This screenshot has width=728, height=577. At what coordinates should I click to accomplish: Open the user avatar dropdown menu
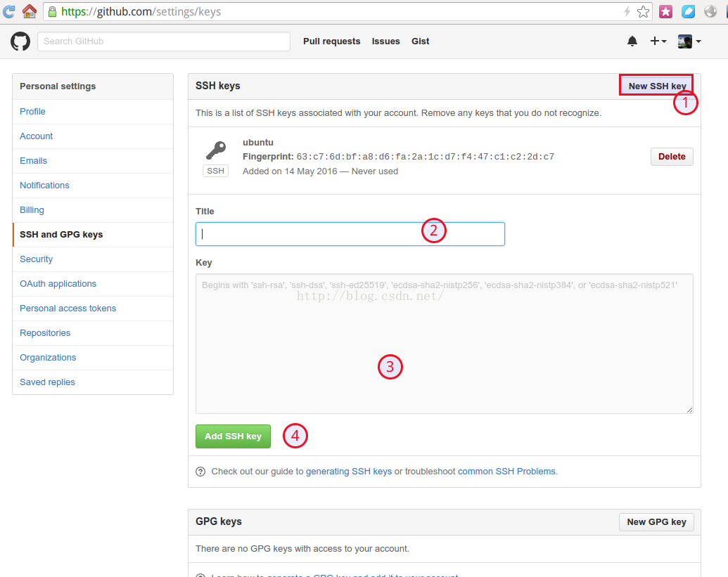tap(689, 41)
